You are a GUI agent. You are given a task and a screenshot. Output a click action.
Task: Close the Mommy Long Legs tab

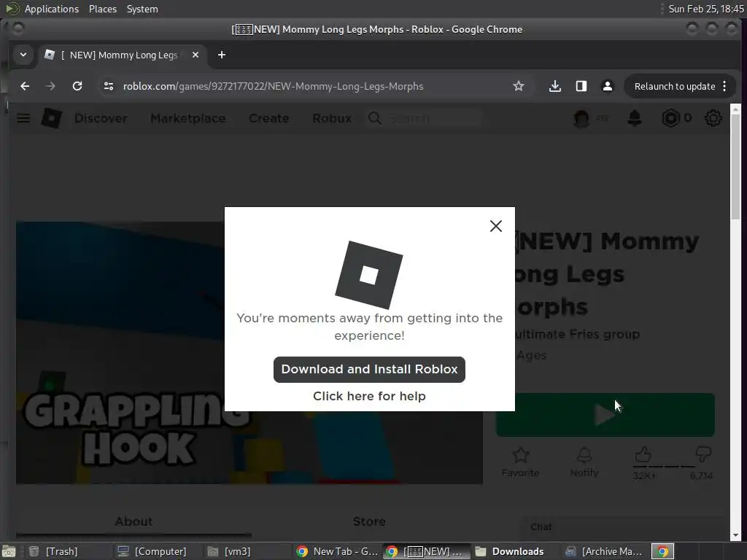[196, 55]
